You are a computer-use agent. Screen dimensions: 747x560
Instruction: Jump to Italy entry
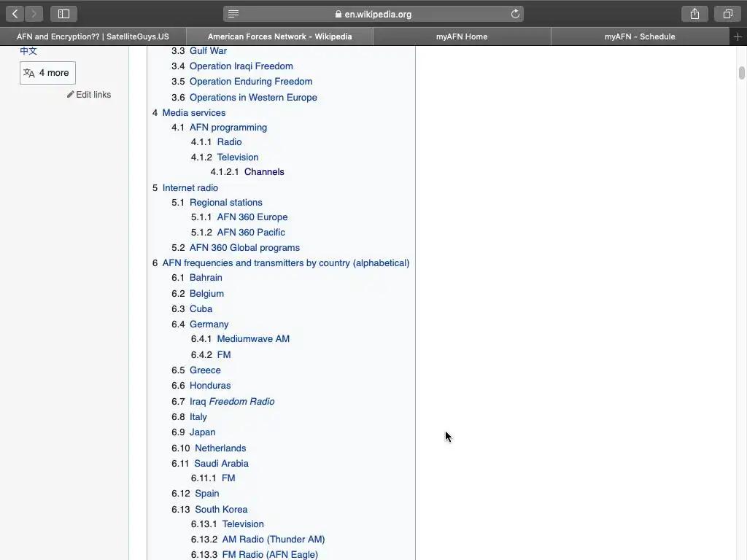(198, 417)
